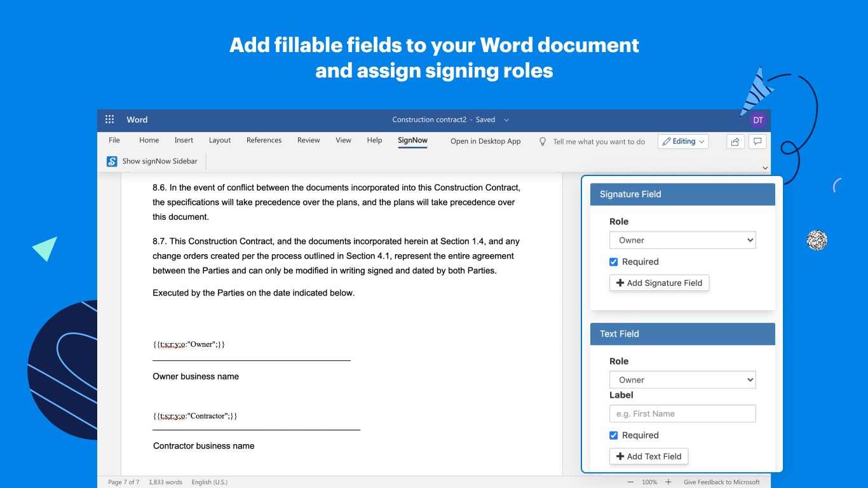Switch to the View tab
The height and width of the screenshot is (488, 868).
click(343, 140)
